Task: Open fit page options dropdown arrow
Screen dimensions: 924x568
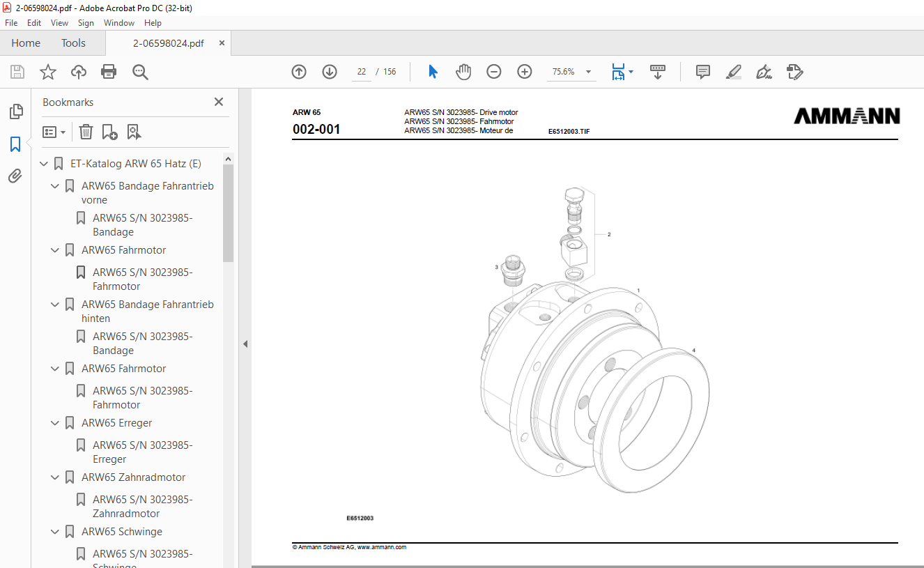Action: pos(631,72)
